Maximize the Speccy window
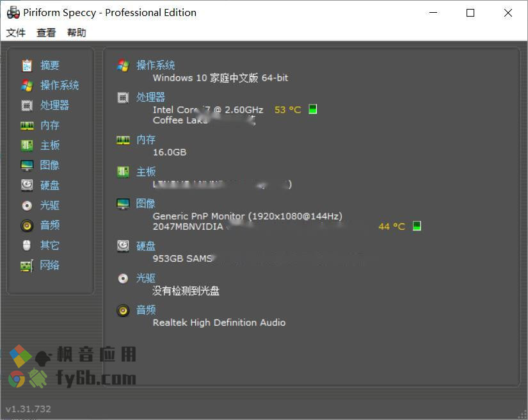 (470, 13)
